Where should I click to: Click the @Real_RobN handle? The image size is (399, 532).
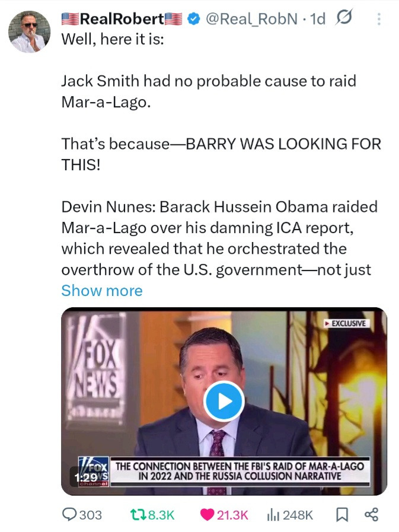click(x=252, y=19)
